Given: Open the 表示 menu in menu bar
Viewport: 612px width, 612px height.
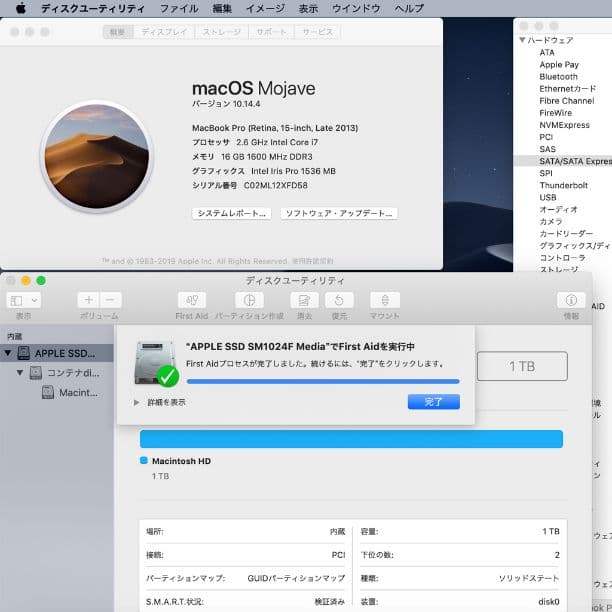Looking at the screenshot, I should 308,8.
